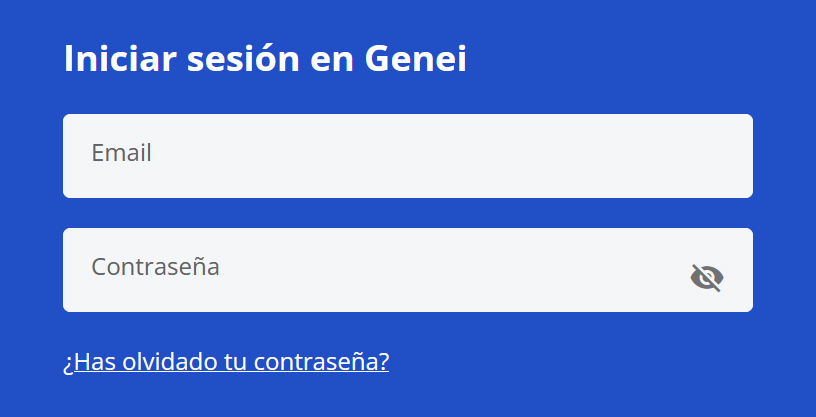Image resolution: width=816 pixels, height=417 pixels.
Task: Activate the first login text field
Action: pos(407,156)
